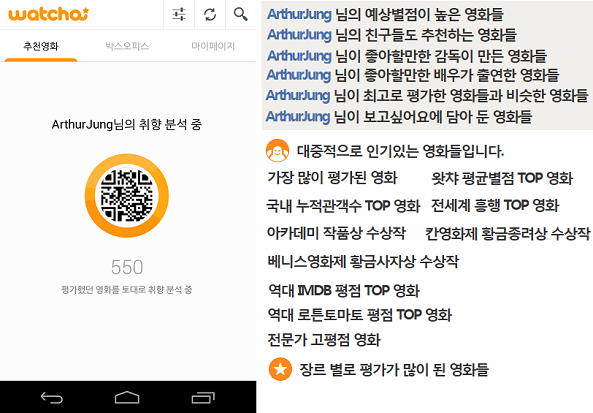Tap the Android recent apps button
The height and width of the screenshot is (413, 593).
203,397
